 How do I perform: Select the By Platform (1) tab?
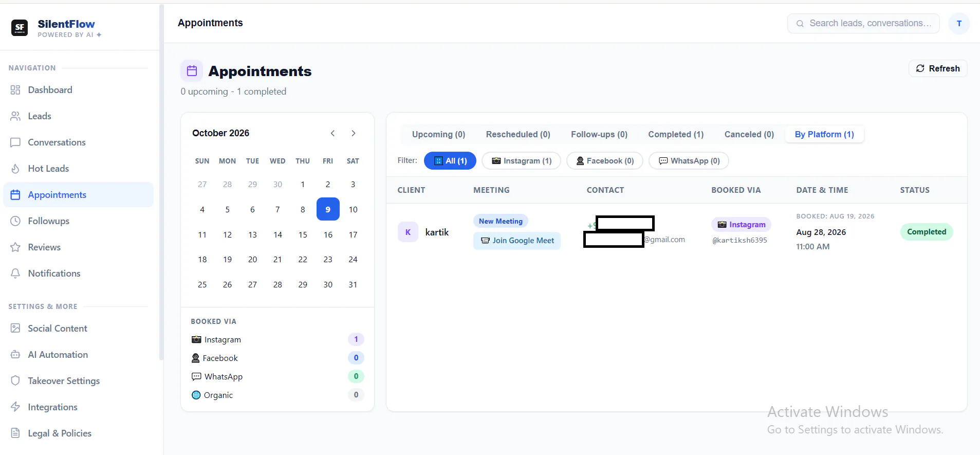[x=824, y=134]
